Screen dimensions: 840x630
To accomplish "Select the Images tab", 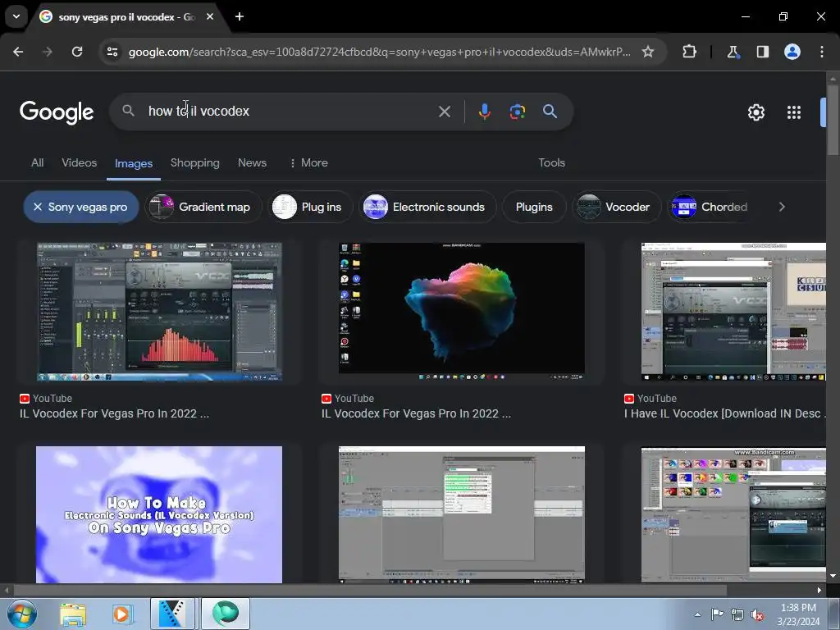I will [x=134, y=163].
